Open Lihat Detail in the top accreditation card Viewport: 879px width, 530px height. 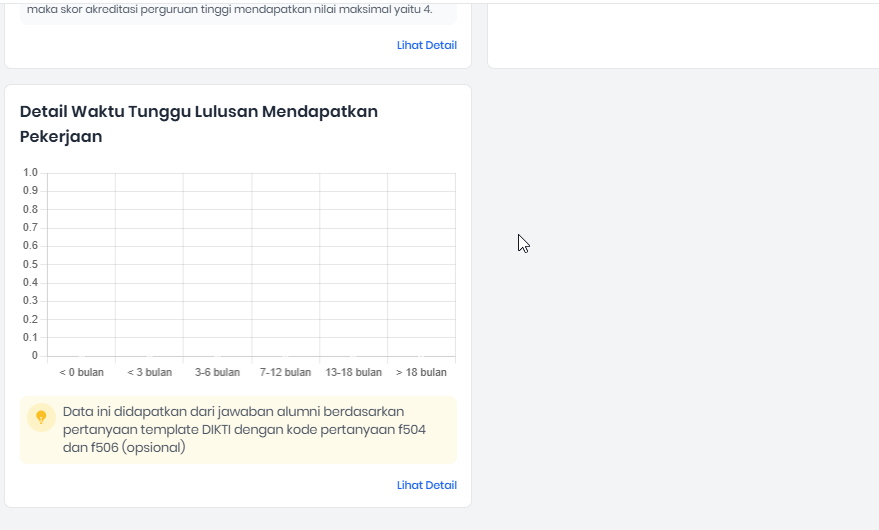[x=426, y=45]
